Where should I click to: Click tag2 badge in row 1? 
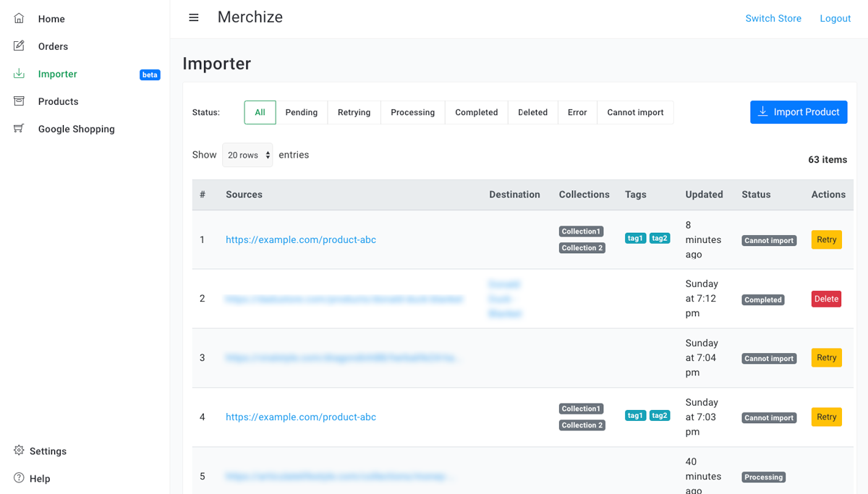point(660,238)
